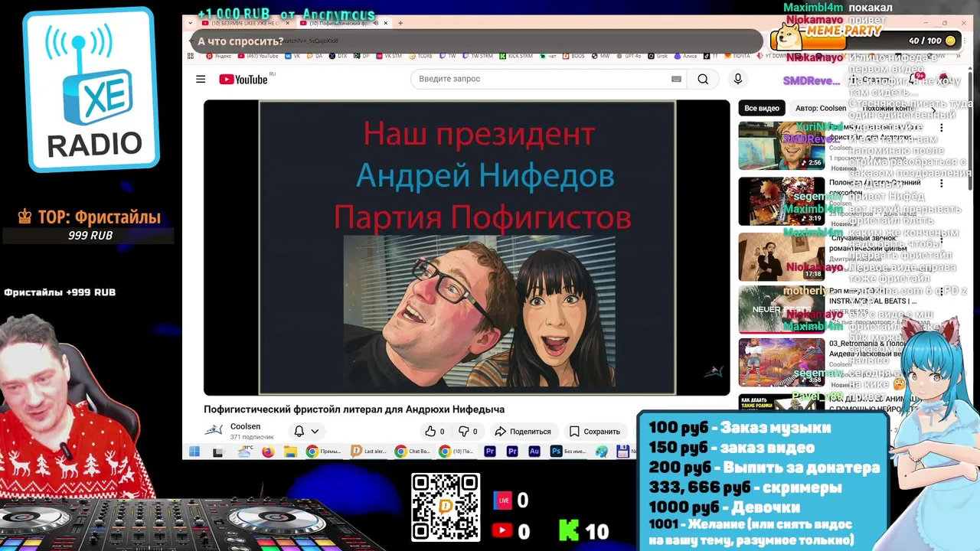Open File Explorer from the taskbar
980x551 pixels.
coord(290,452)
